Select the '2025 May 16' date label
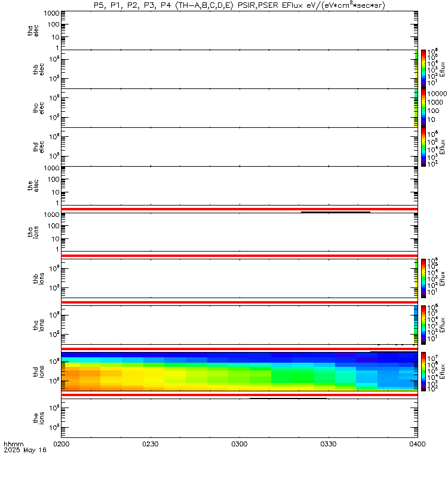 point(25,450)
